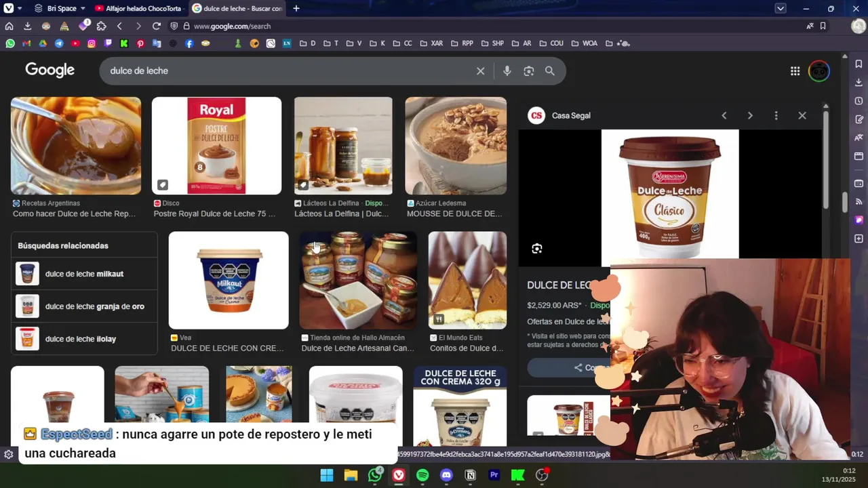The image size is (868, 488).
Task: Expand the SHP bookmarks folder
Action: pyautogui.click(x=492, y=43)
